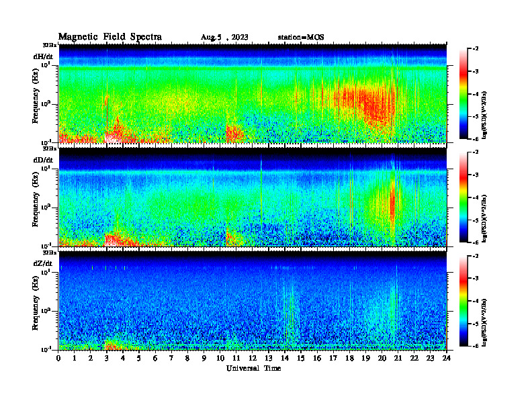Click the dD/dt panel color scale bar

tap(463, 197)
